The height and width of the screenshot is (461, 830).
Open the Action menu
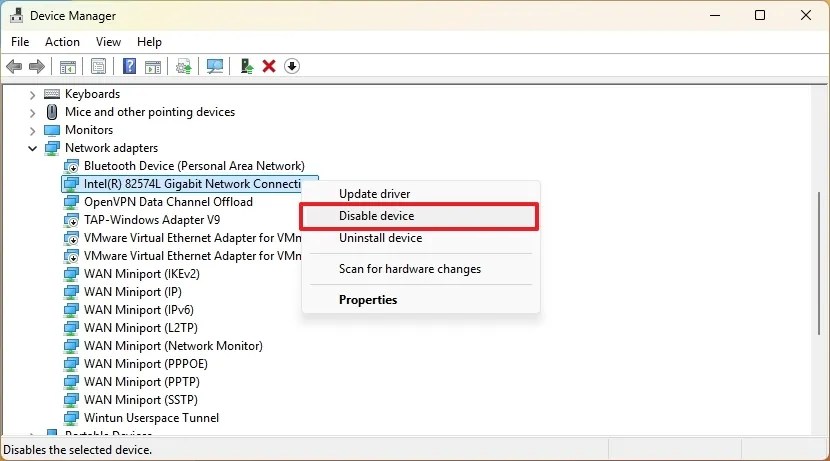[62, 42]
